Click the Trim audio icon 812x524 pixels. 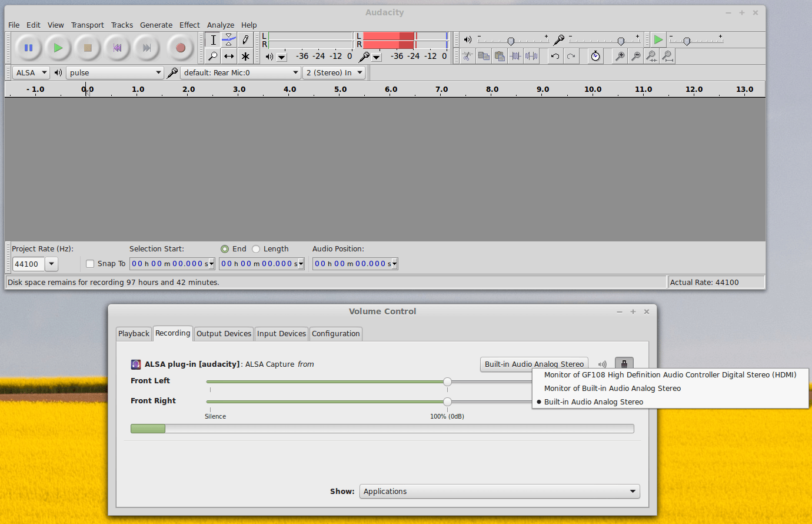coord(515,56)
